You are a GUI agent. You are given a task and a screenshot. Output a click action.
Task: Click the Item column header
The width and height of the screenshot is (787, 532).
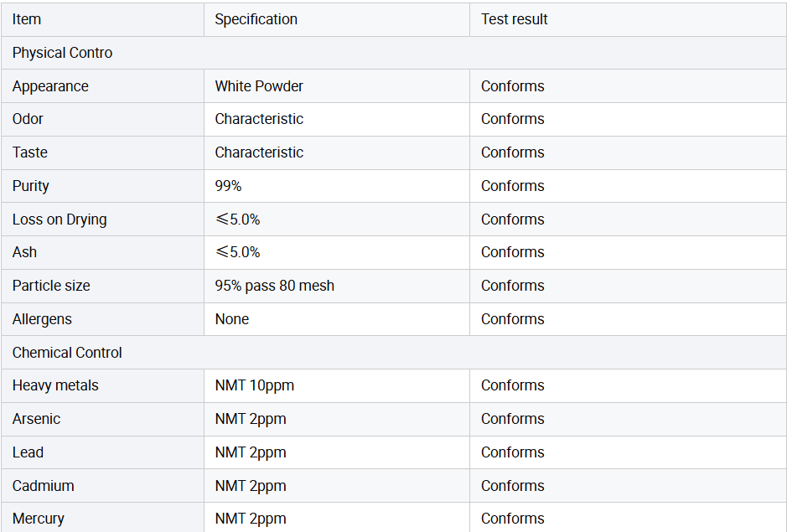coord(27,19)
